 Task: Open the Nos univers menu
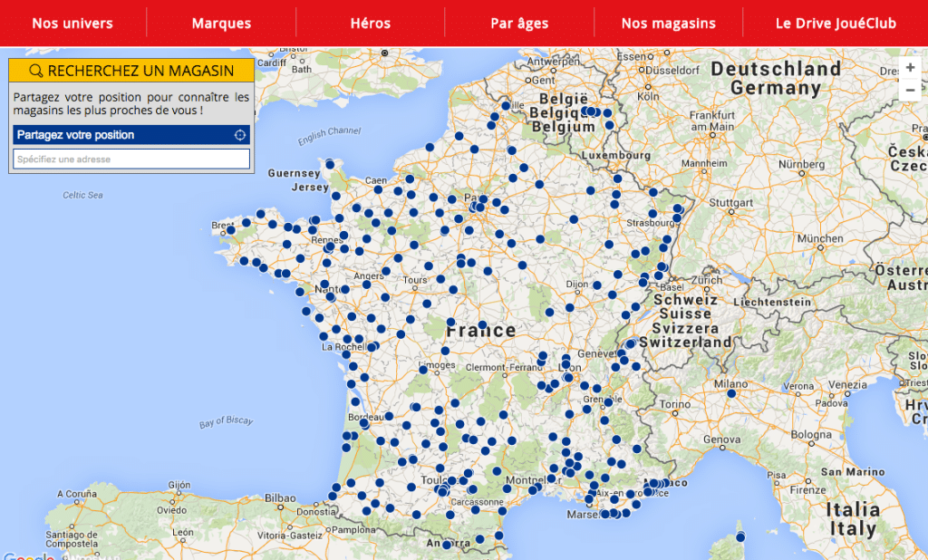pos(72,23)
